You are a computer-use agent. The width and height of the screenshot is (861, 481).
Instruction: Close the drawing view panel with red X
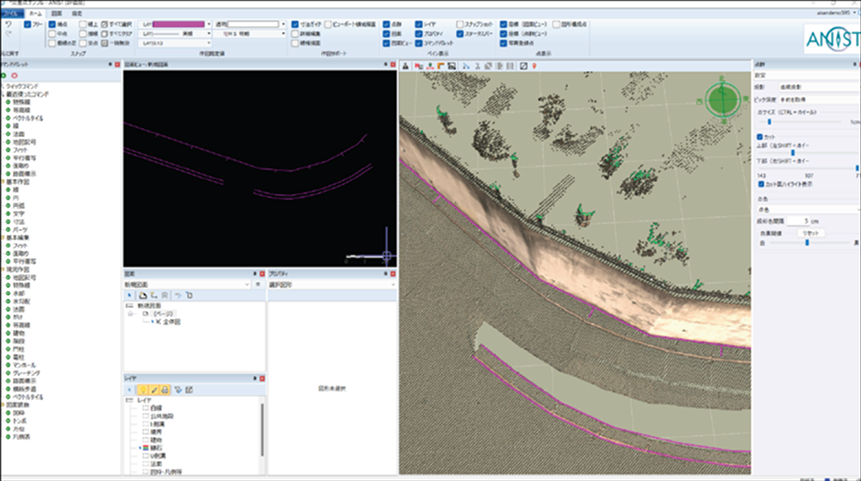(x=393, y=64)
